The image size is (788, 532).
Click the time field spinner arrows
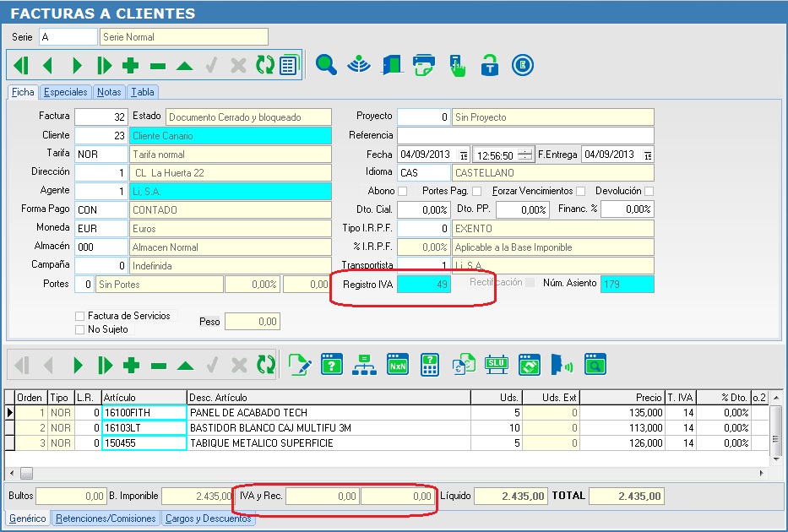pos(525,155)
